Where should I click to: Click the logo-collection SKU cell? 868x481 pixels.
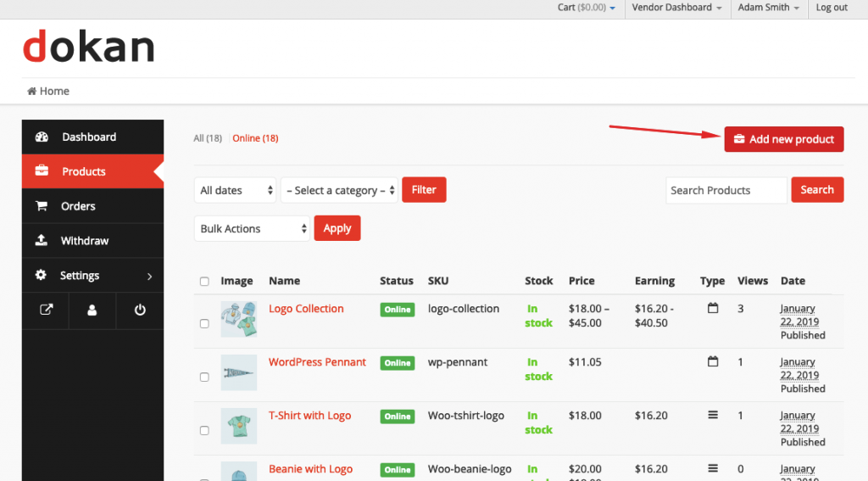tap(464, 309)
